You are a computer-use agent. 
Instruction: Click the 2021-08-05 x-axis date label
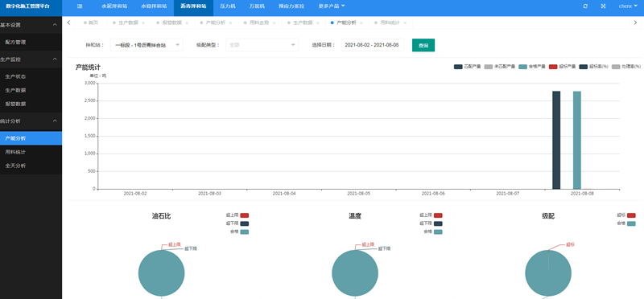[358, 193]
